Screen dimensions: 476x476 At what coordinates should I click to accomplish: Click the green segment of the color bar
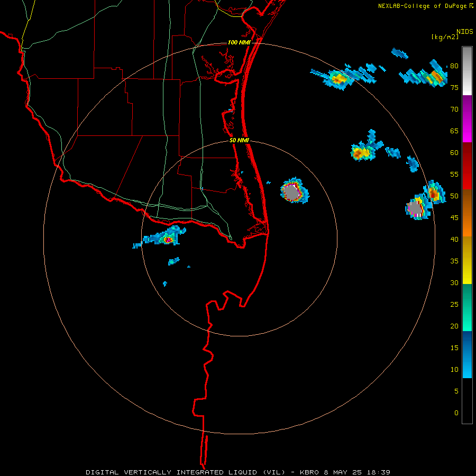click(467, 307)
